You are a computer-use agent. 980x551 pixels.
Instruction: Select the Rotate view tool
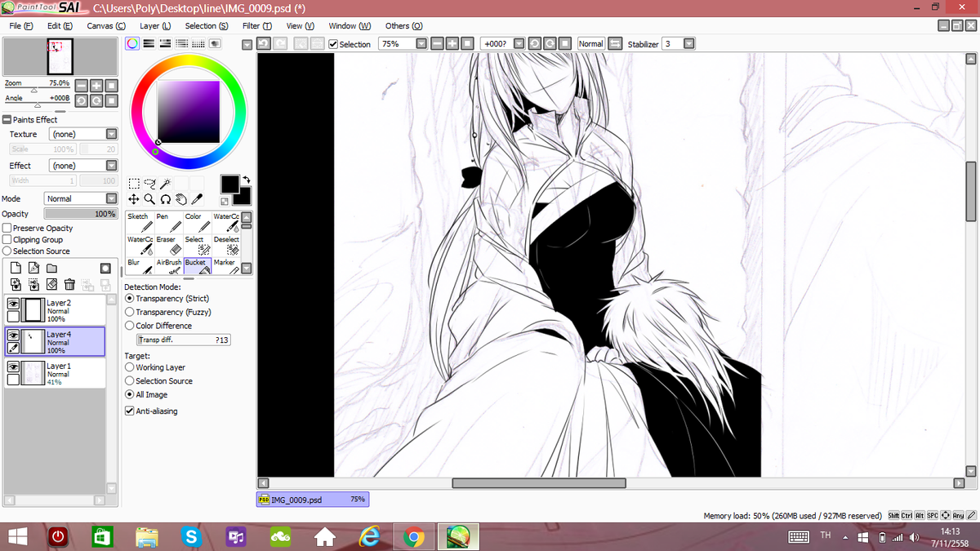(164, 198)
